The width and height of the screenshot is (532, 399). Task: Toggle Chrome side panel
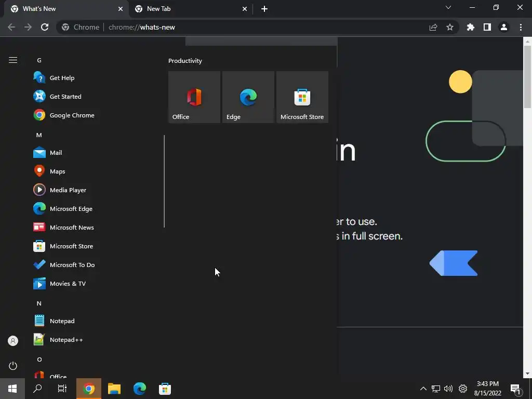point(487,27)
